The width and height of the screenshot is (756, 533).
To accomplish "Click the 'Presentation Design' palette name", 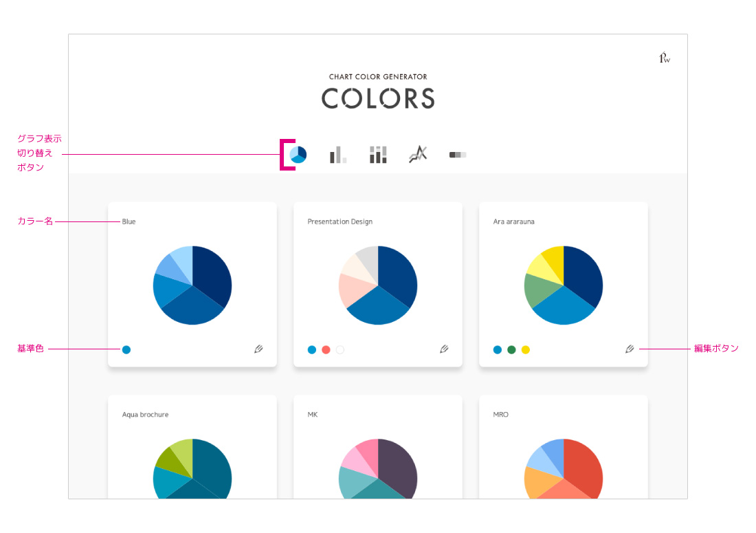I will [340, 221].
